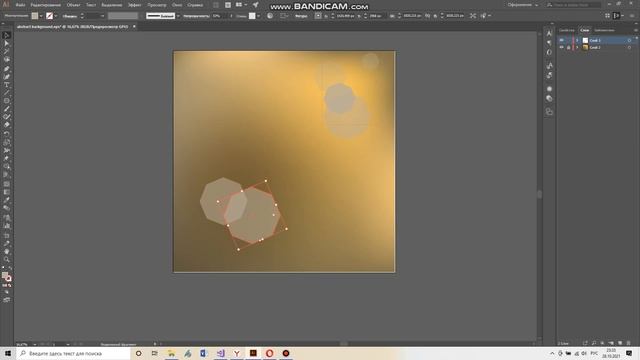
Task: Swap fill and stroke colors in toolbar
Action: coord(10,269)
